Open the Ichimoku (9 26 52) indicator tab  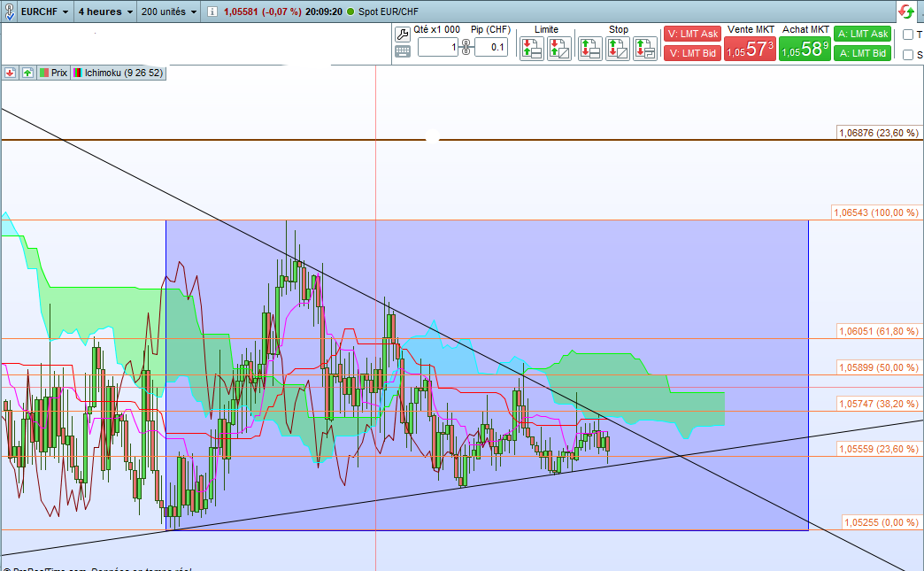(x=119, y=73)
